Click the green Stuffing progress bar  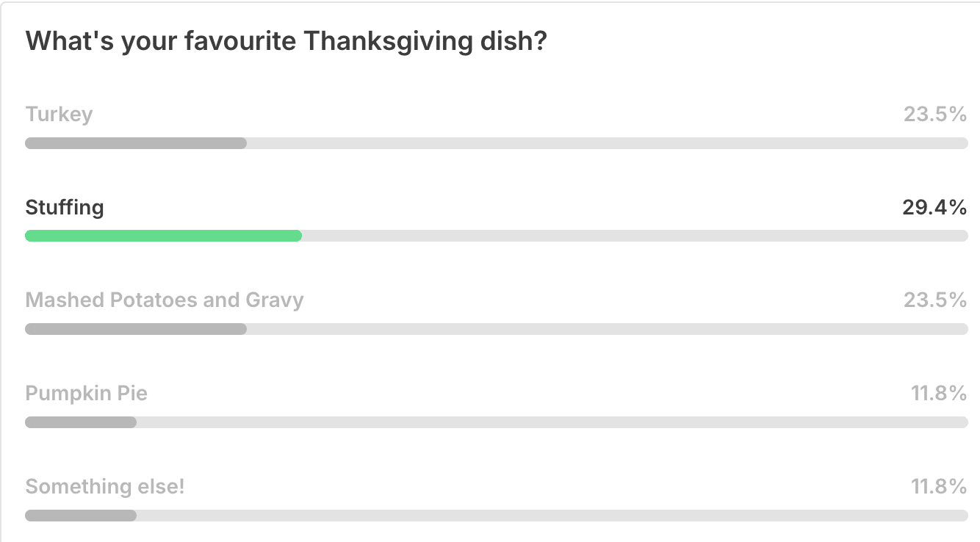click(163, 236)
